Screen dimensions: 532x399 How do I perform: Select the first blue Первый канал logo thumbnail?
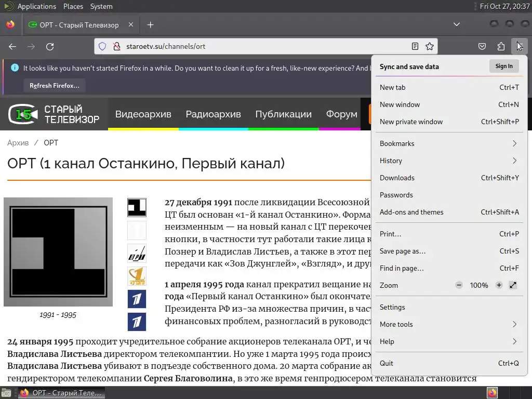[137, 299]
